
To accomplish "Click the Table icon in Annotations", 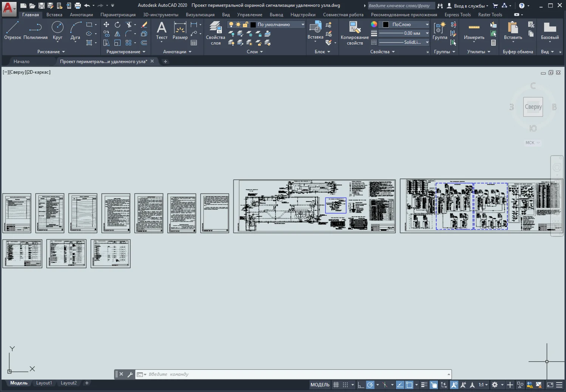I will 194,43.
